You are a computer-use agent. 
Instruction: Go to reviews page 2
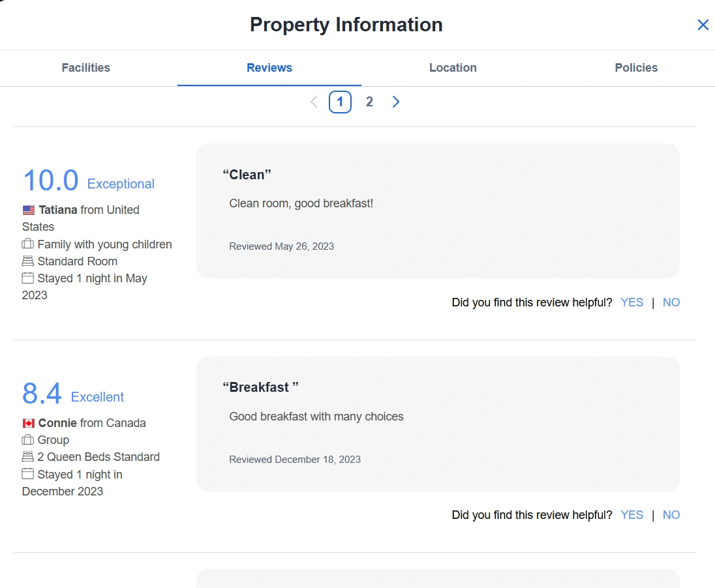(369, 102)
